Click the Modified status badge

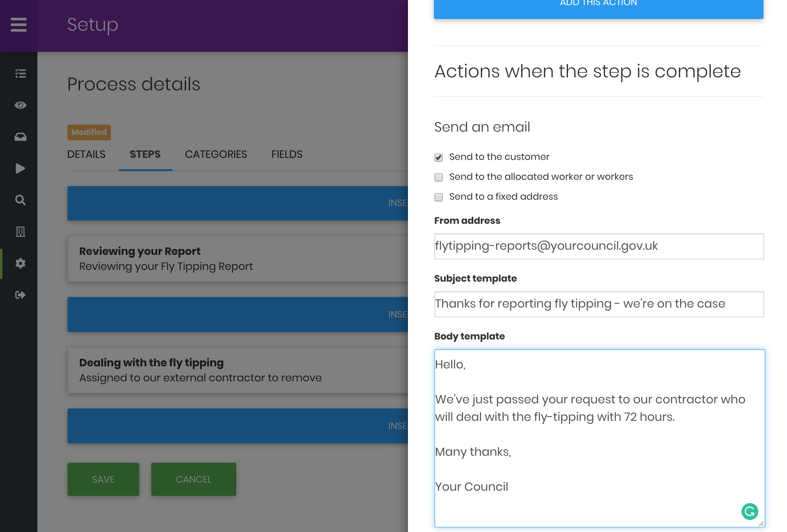click(x=89, y=133)
